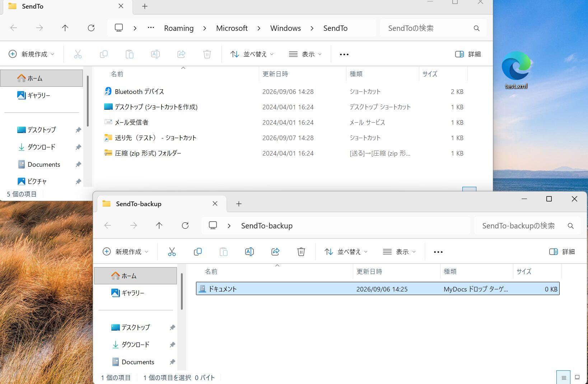
Task: Switch to large icons view in SendTo-backup status bar
Action: 577,377
